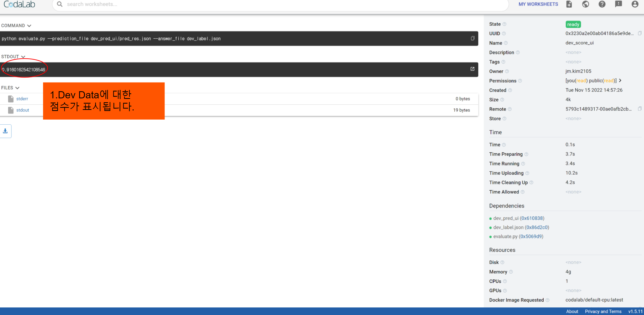Collapse the STDOUT section

23,57
